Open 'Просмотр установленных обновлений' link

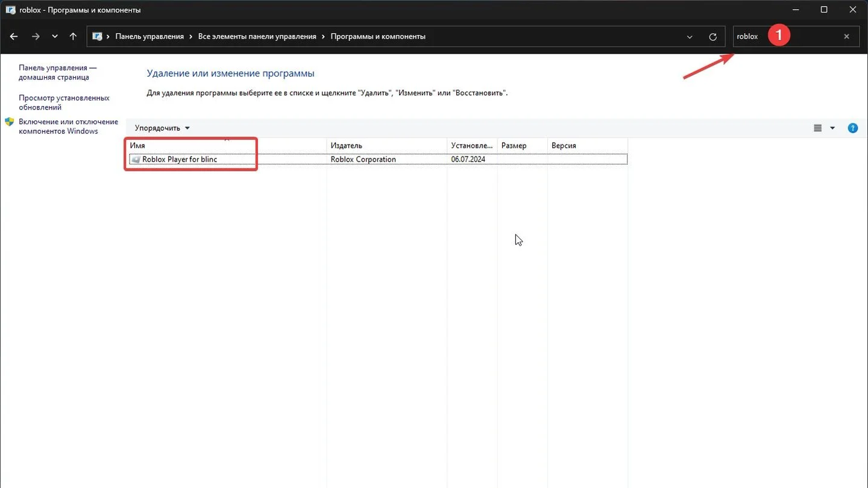pos(64,102)
